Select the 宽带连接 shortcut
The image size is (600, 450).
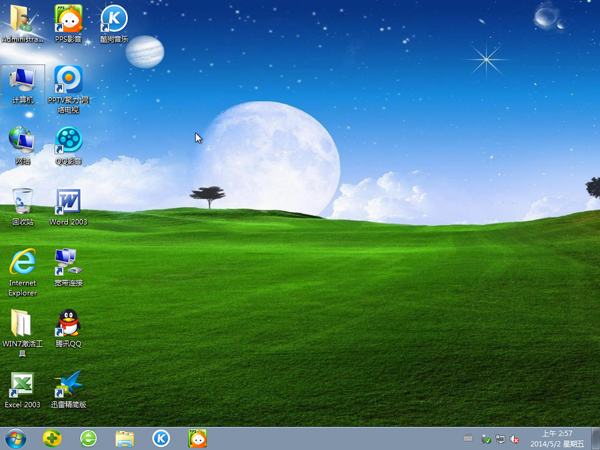coord(68,267)
